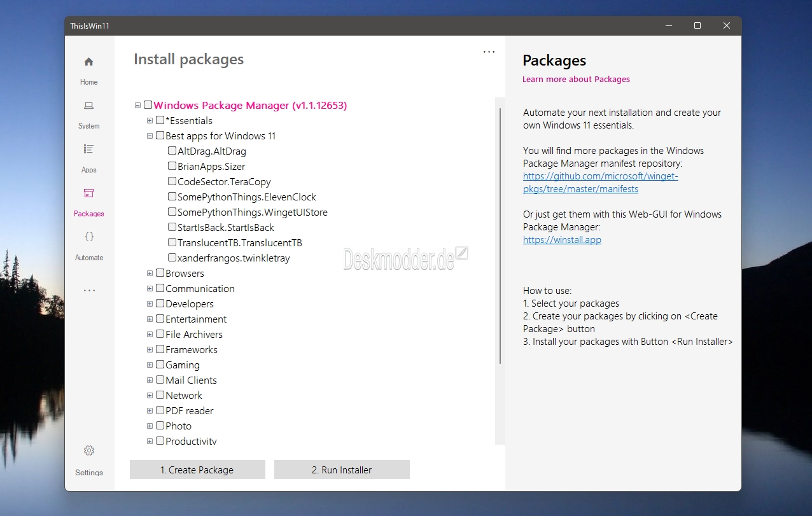
Task: Expand the Communication node
Action: 150,288
